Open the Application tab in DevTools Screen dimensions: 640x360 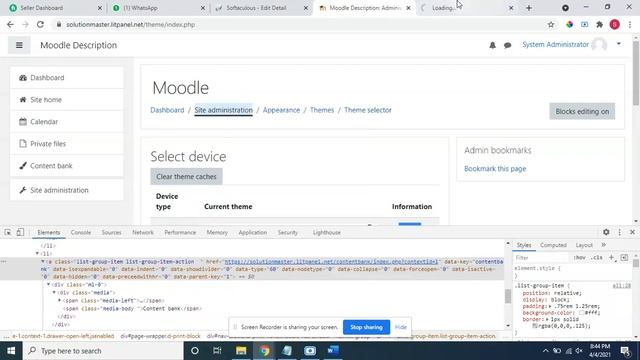tap(253, 232)
